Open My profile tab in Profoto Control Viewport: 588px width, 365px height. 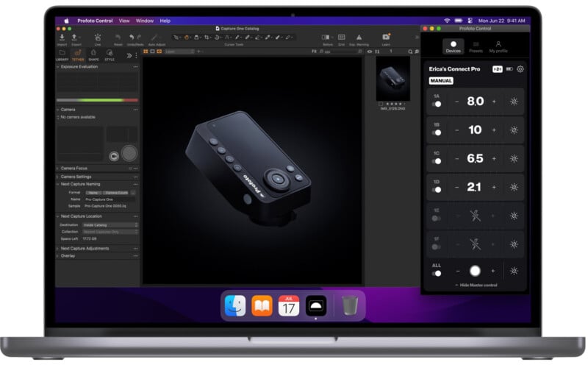pos(498,47)
